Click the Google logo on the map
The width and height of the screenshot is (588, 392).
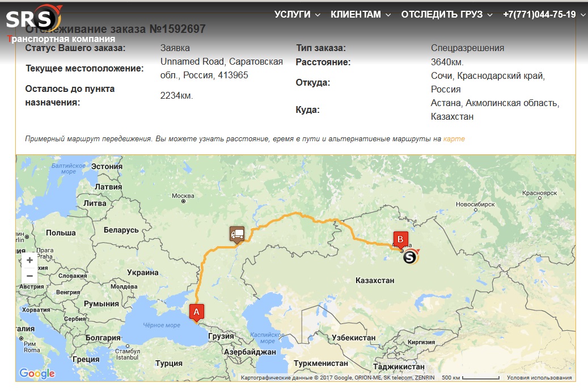click(37, 373)
